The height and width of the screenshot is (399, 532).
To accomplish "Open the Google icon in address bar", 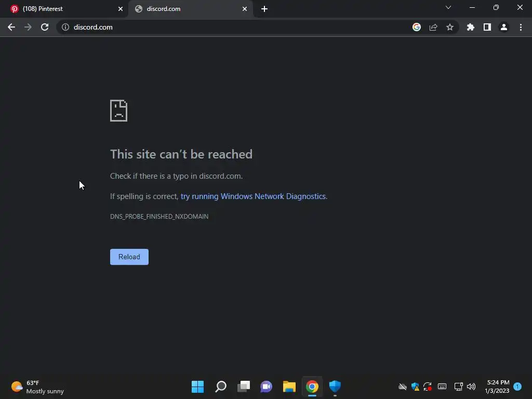I will [x=417, y=27].
